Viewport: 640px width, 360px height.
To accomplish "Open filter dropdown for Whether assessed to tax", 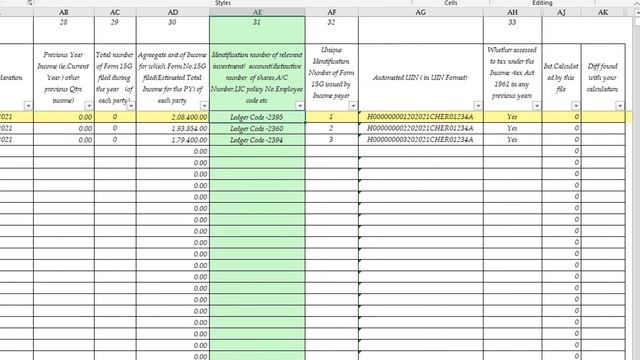I will pos(537,106).
